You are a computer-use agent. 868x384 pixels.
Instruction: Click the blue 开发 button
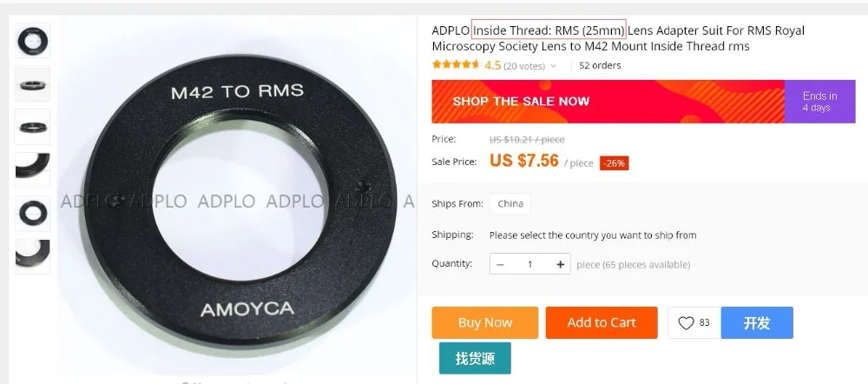757,322
